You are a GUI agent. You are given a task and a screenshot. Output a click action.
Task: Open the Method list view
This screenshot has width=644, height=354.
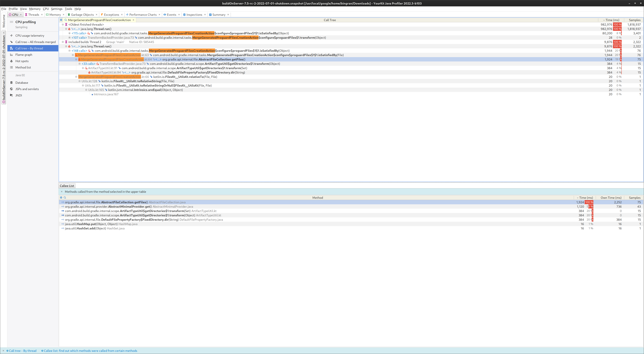pyautogui.click(x=23, y=67)
